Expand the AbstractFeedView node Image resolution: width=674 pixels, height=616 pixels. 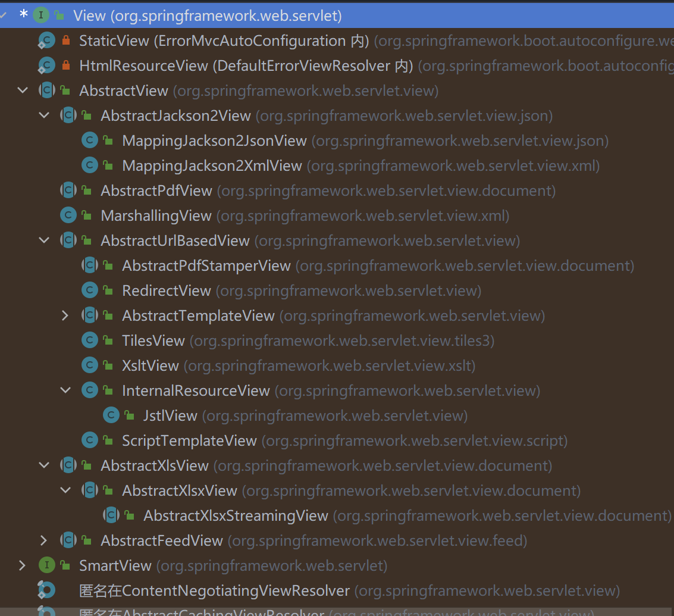43,540
